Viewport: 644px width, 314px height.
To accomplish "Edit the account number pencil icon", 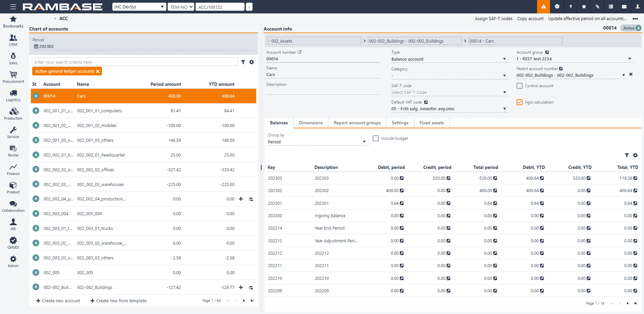I will point(300,52).
